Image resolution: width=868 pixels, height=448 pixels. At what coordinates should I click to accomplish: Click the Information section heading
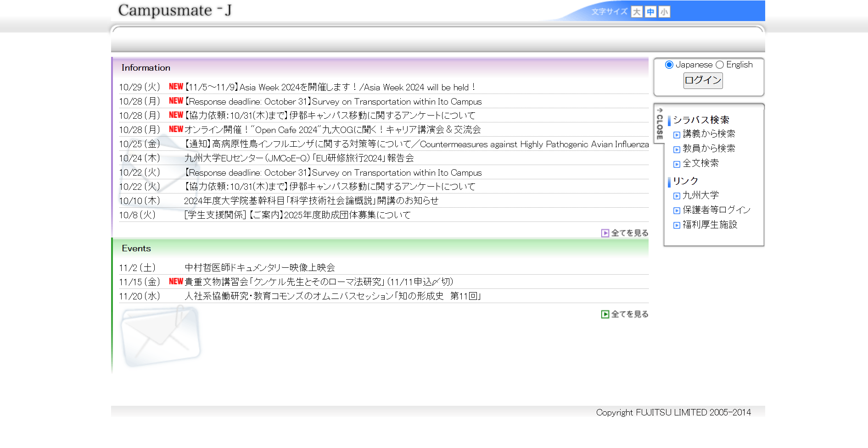(x=146, y=68)
